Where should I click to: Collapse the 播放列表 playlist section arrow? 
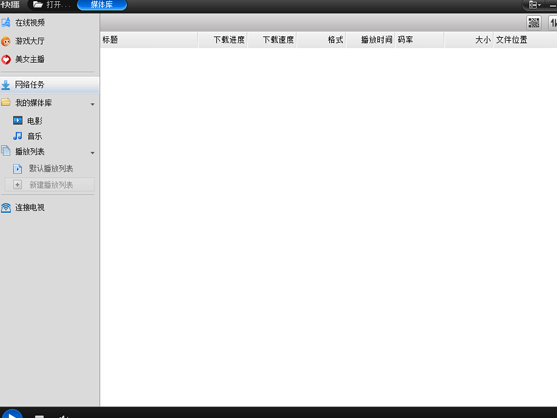(92, 153)
